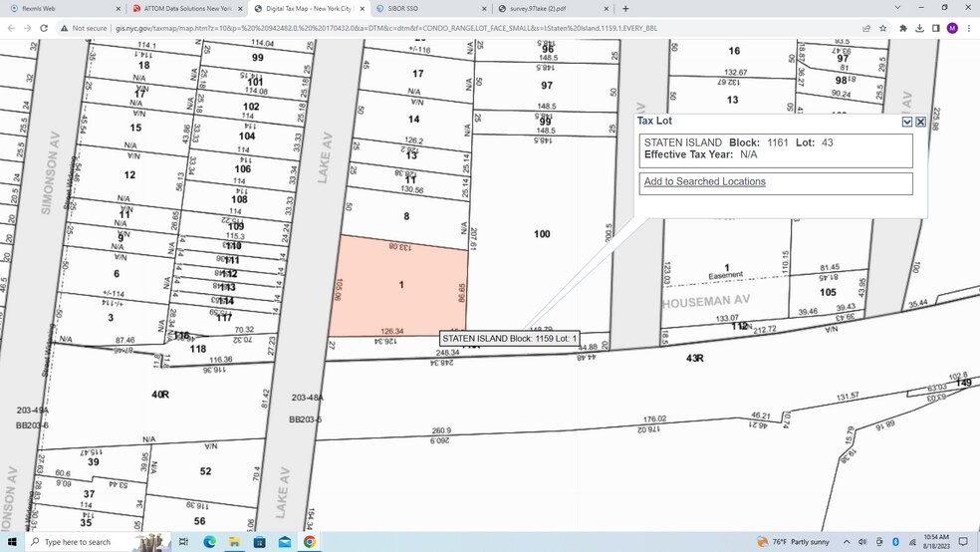980x552 pixels.
Task: Go back to the previous page
Action: [x=10, y=28]
